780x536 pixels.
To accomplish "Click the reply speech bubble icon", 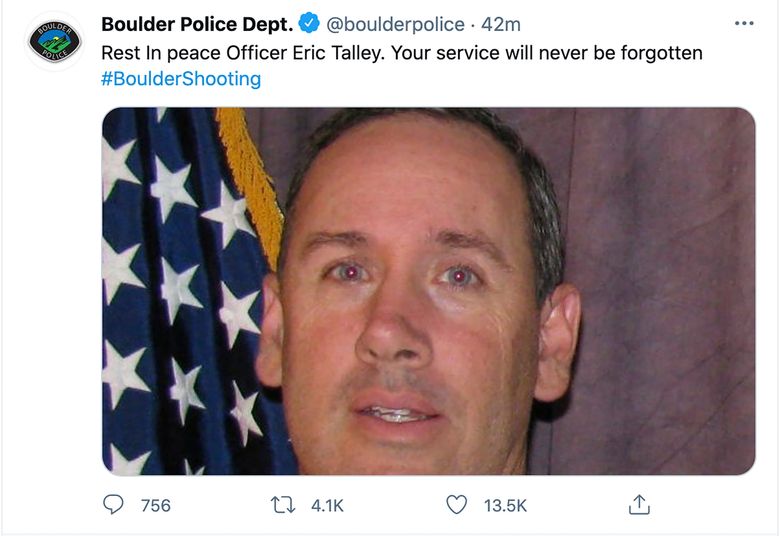I will click(x=114, y=505).
